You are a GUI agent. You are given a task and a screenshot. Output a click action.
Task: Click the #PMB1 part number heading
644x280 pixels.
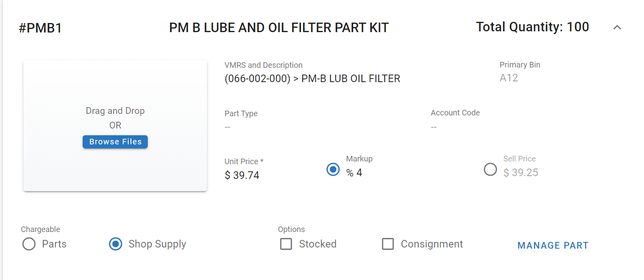[41, 28]
